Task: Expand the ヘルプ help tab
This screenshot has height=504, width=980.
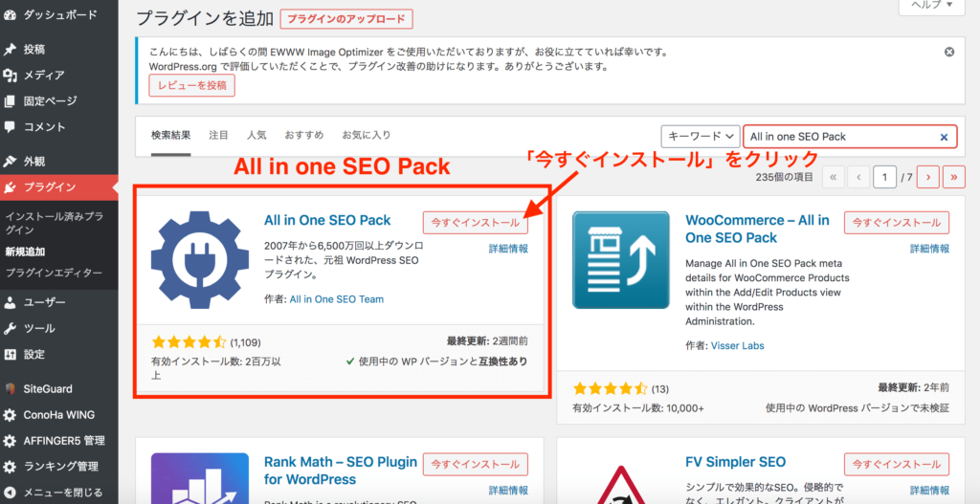Action: point(930,6)
